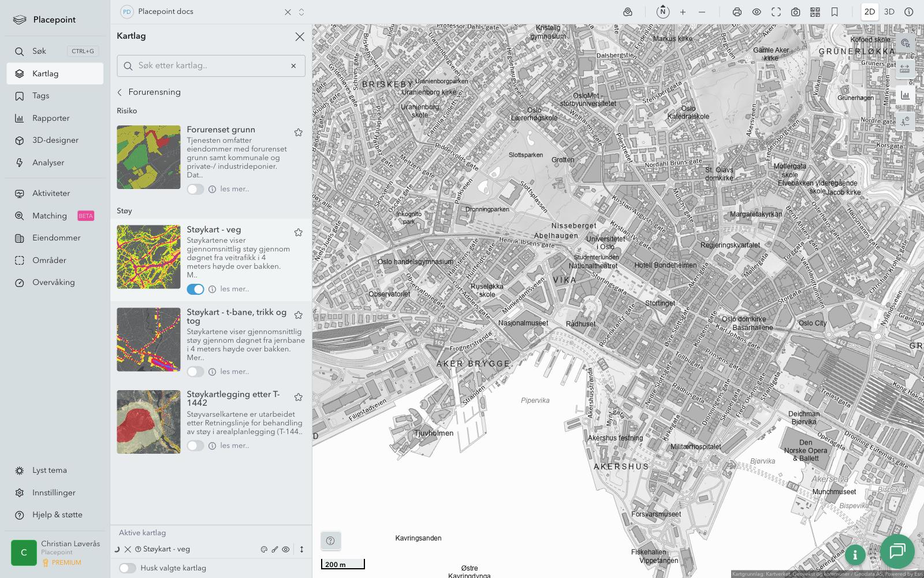Image resolution: width=924 pixels, height=578 pixels.
Task: Click les mer for Støykartlegging T-1442
Action: tap(234, 446)
